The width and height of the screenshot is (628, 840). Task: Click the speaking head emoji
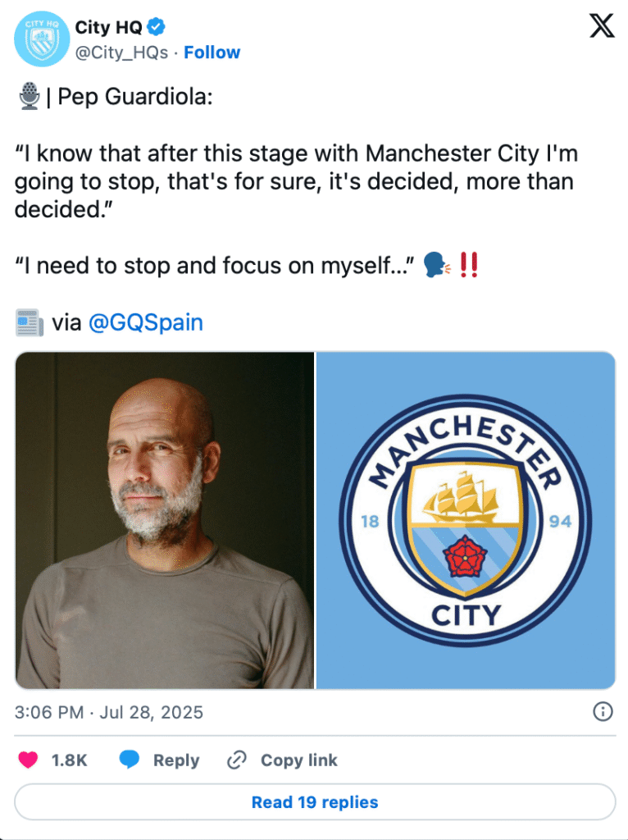[437, 265]
